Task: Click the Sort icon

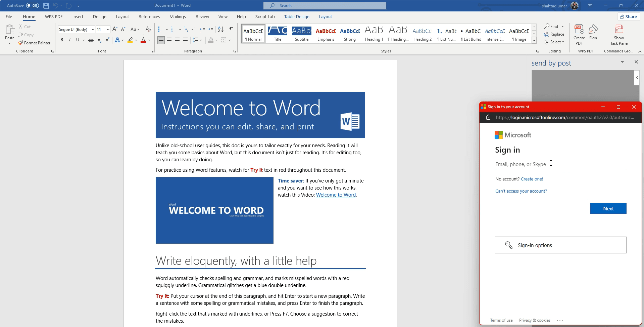Action: click(x=220, y=30)
